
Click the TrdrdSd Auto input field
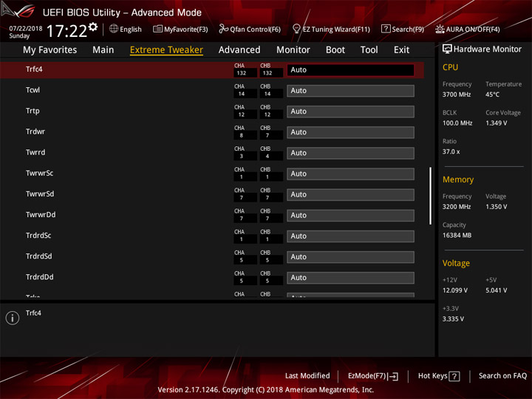coord(350,257)
